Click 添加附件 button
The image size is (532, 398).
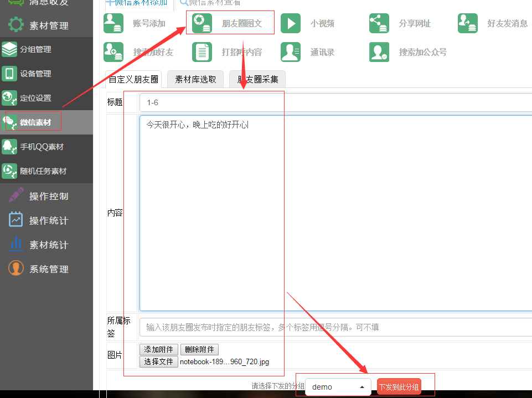[x=159, y=349]
